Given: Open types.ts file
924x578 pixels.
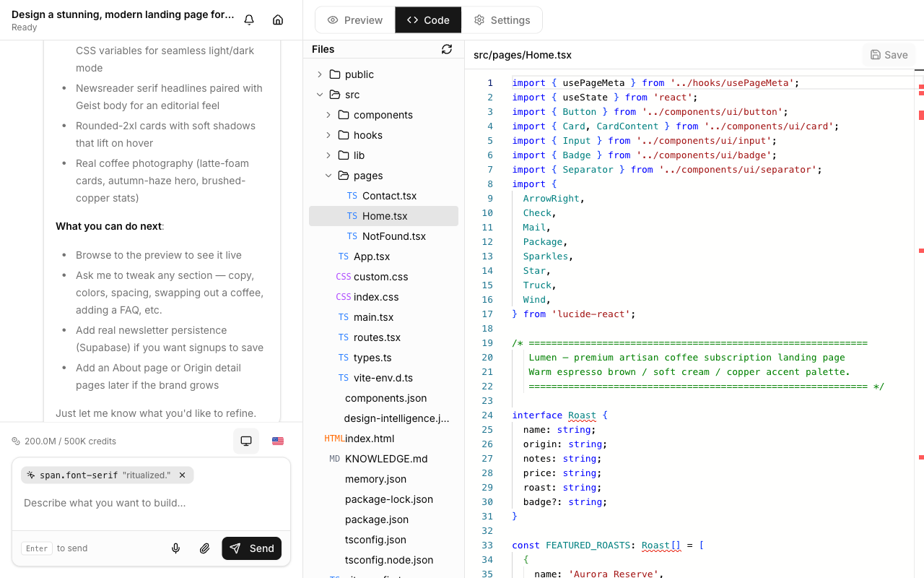Looking at the screenshot, I should point(383,358).
